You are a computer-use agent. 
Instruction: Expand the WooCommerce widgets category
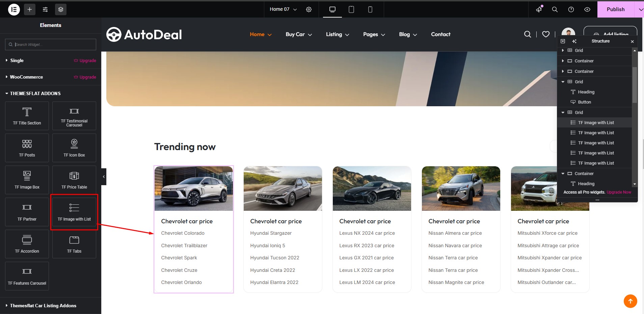point(51,77)
